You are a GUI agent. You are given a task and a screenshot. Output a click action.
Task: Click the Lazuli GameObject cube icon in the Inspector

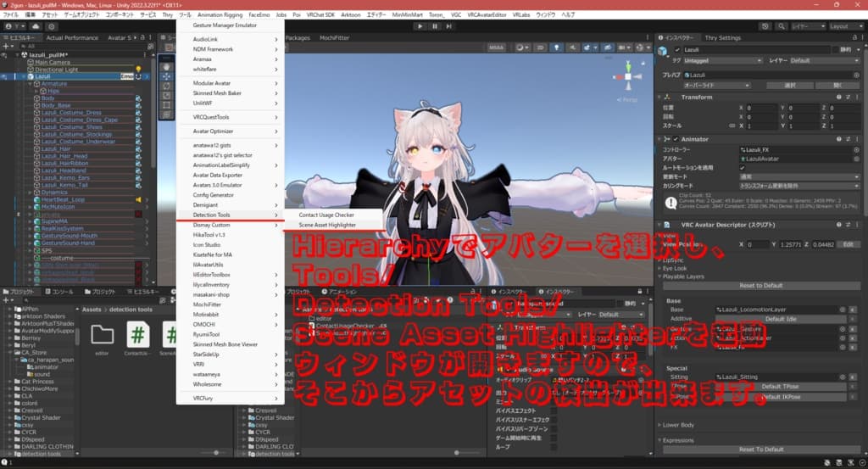click(x=663, y=51)
